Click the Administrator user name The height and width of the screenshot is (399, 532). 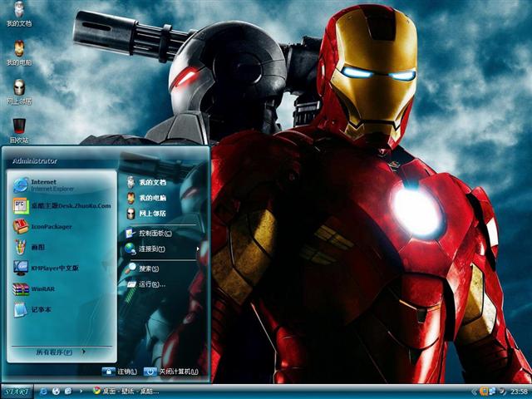coord(35,161)
